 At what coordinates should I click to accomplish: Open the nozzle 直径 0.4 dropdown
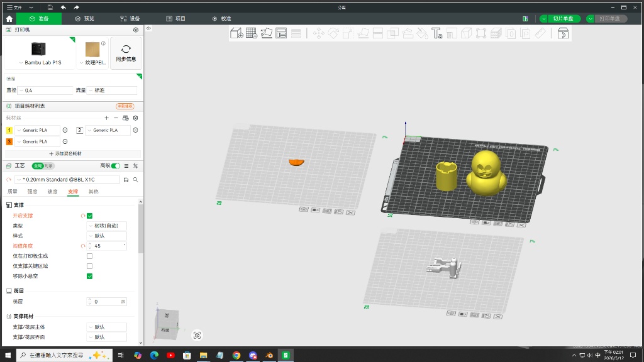click(45, 90)
